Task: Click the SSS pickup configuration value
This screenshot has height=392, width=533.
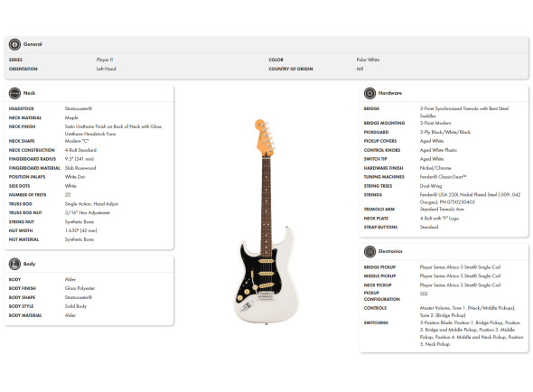Action: click(x=424, y=294)
